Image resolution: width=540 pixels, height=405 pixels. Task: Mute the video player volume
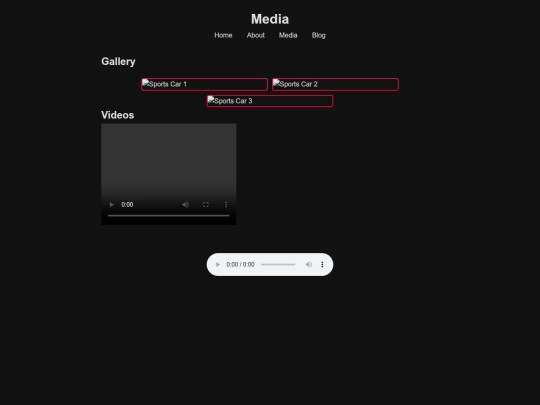pyautogui.click(x=186, y=205)
